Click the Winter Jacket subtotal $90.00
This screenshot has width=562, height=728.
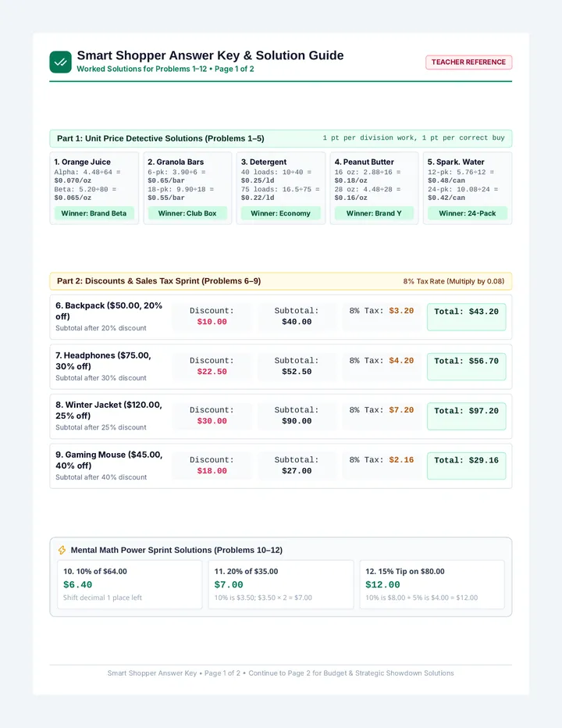tap(297, 421)
